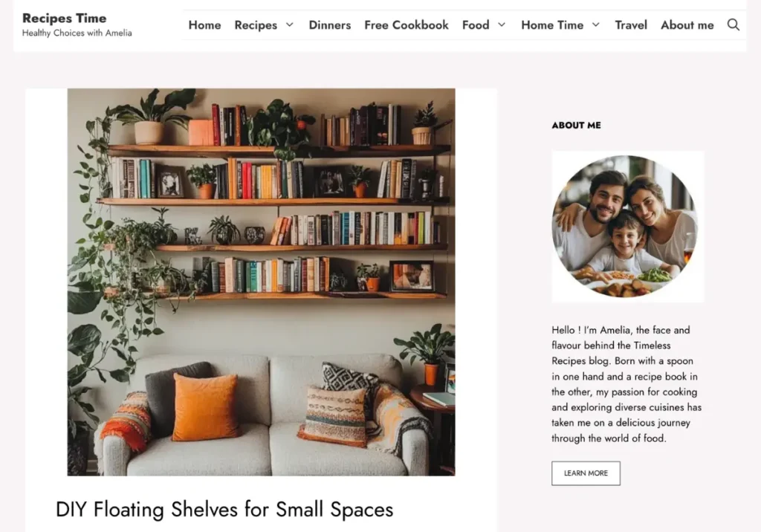
Task: Open the Travel menu item
Action: coord(631,25)
